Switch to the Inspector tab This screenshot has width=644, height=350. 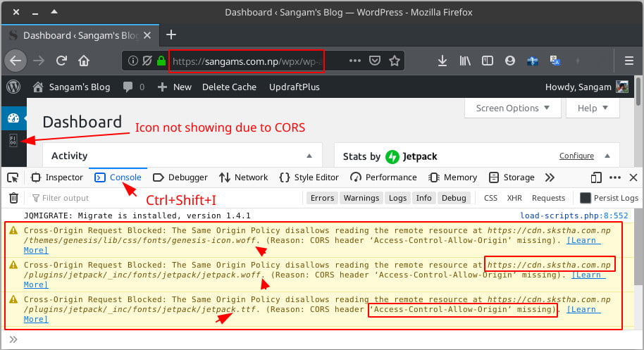pyautogui.click(x=57, y=177)
